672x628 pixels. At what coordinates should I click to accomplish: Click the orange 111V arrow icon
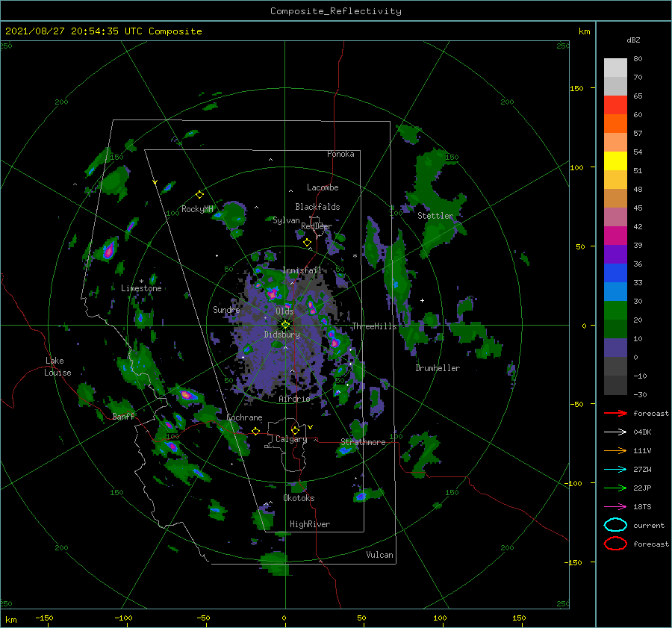coord(615,450)
